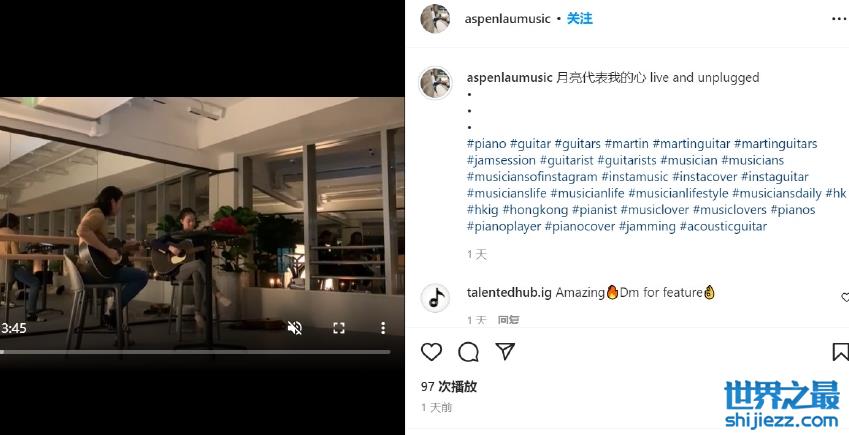The height and width of the screenshot is (435, 849).
Task: Save the post with the bookmark icon
Action: pyautogui.click(x=840, y=352)
